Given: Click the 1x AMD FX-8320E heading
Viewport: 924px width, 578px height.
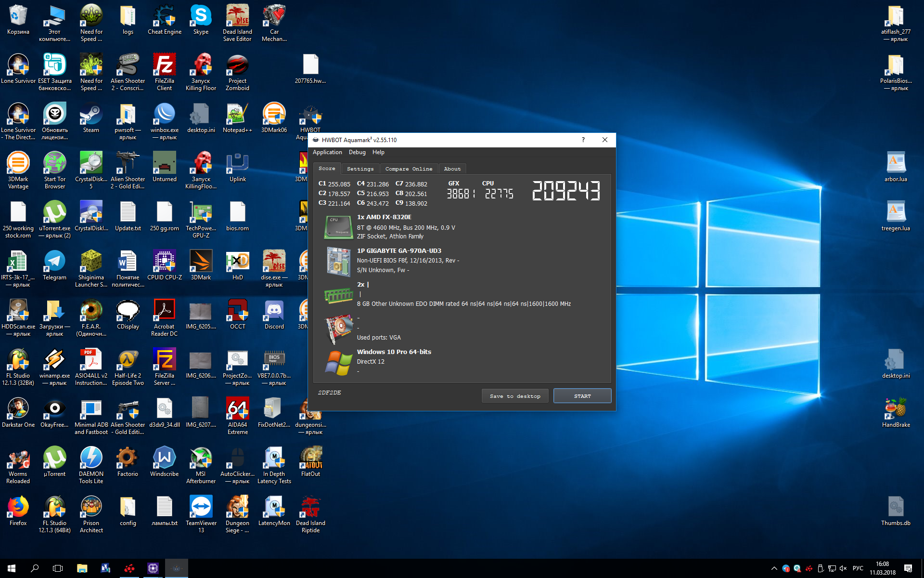Looking at the screenshot, I should click(384, 217).
